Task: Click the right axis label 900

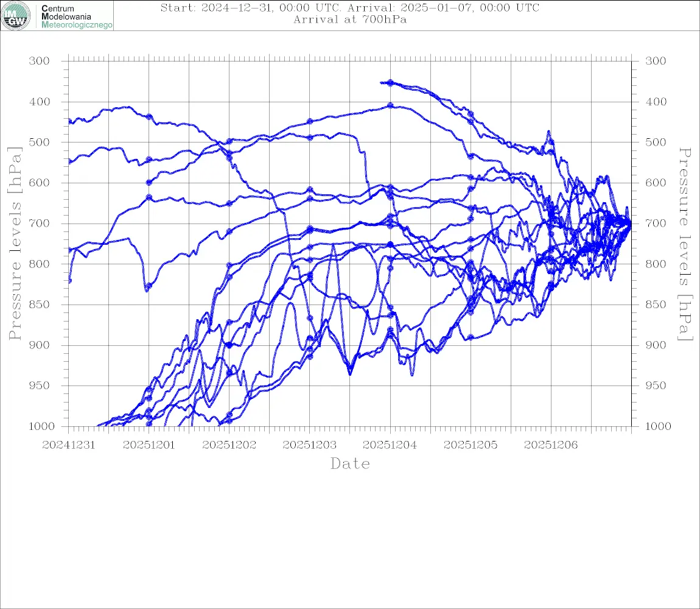Action: tap(656, 345)
